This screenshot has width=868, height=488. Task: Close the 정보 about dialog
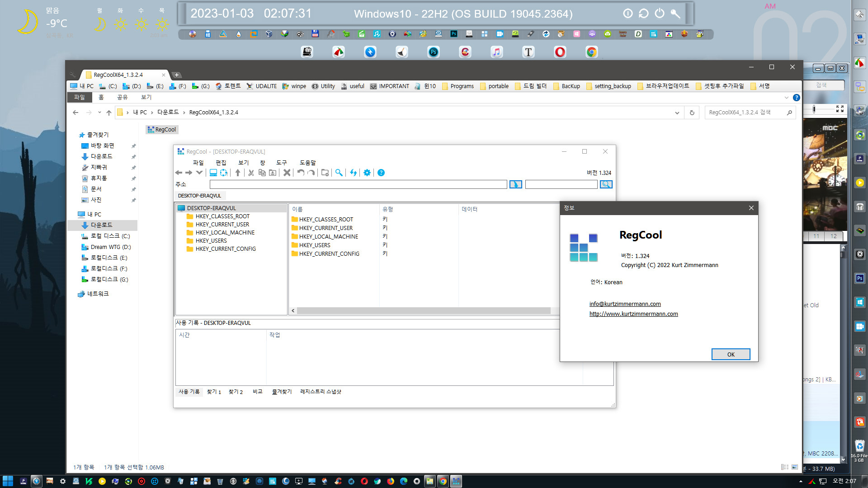point(751,208)
